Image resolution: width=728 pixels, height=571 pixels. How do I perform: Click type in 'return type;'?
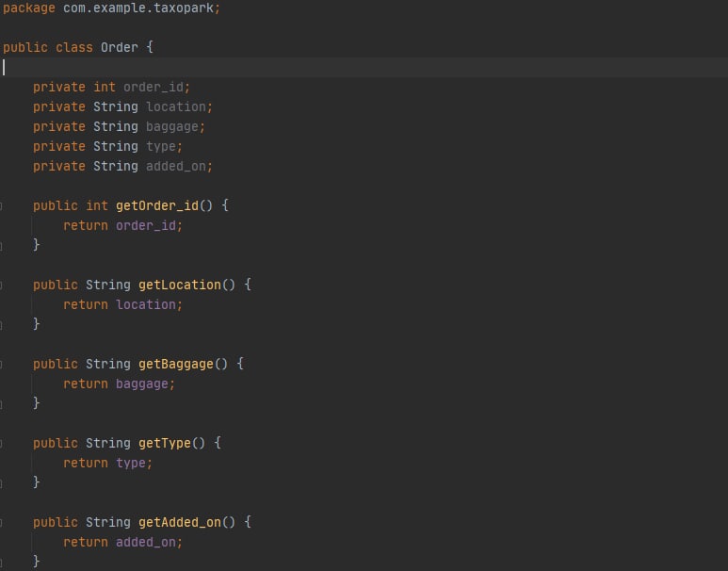(x=131, y=464)
